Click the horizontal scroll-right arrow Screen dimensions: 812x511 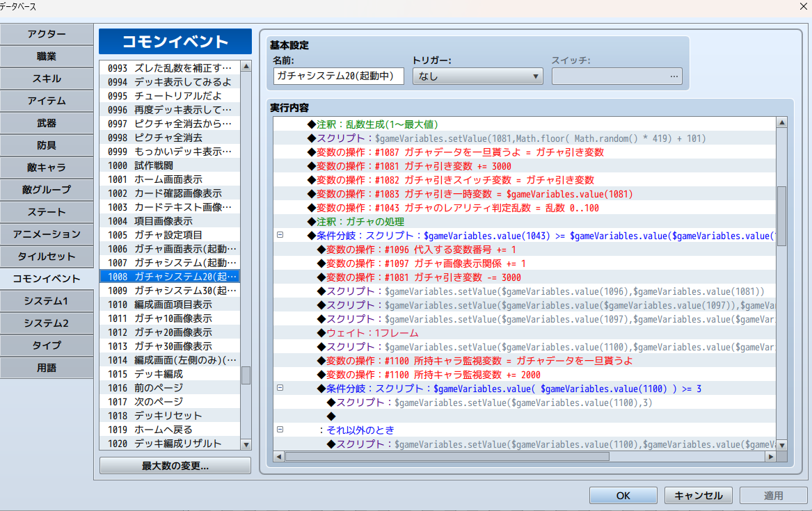tap(771, 457)
